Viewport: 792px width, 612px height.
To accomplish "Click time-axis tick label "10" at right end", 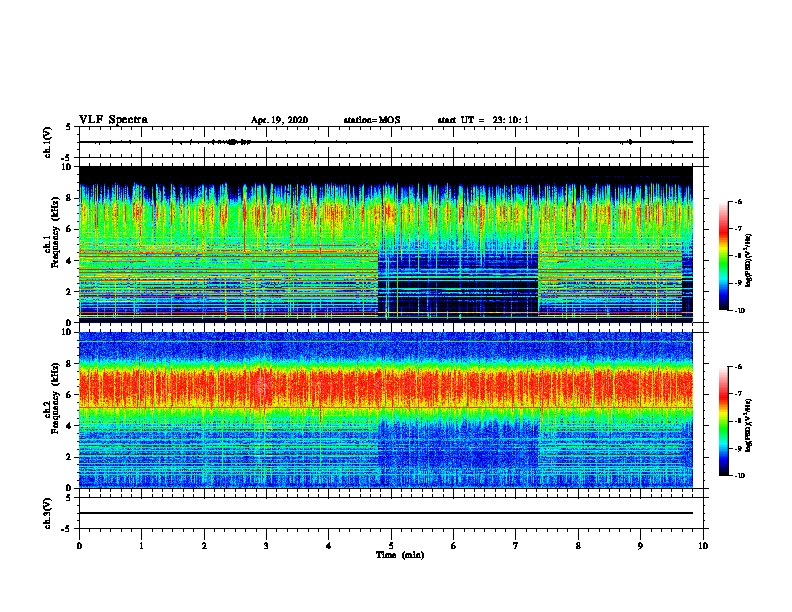I will (703, 546).
